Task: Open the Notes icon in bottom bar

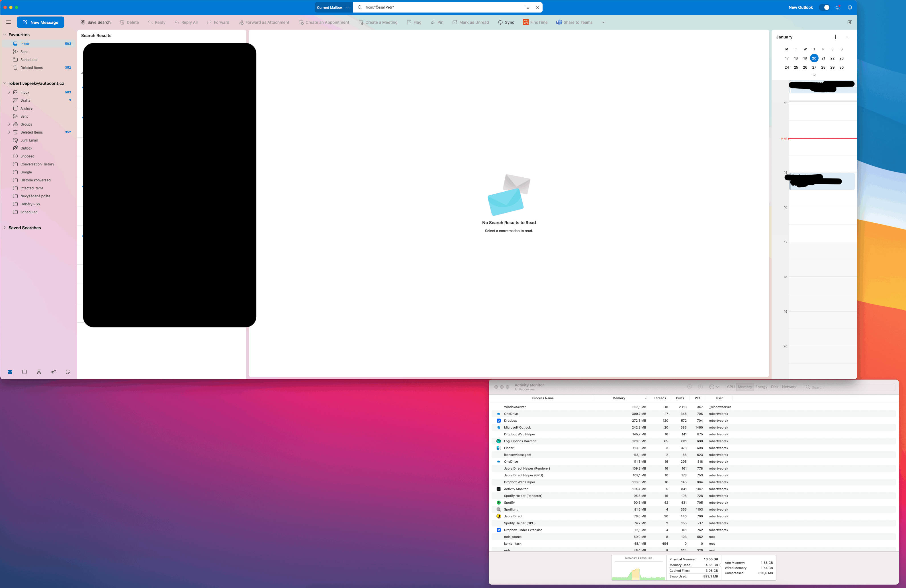Action: point(68,372)
